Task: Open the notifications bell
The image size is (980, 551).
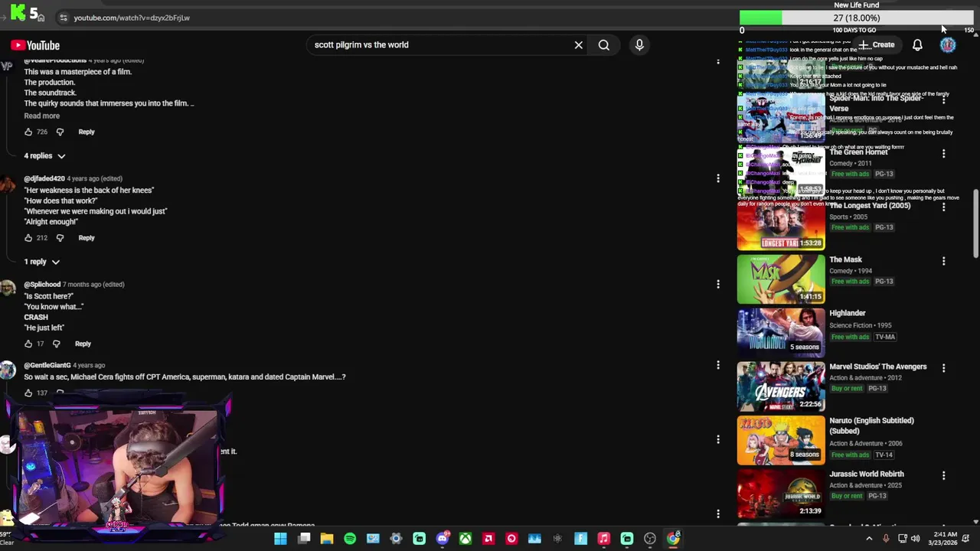Action: coord(917,45)
